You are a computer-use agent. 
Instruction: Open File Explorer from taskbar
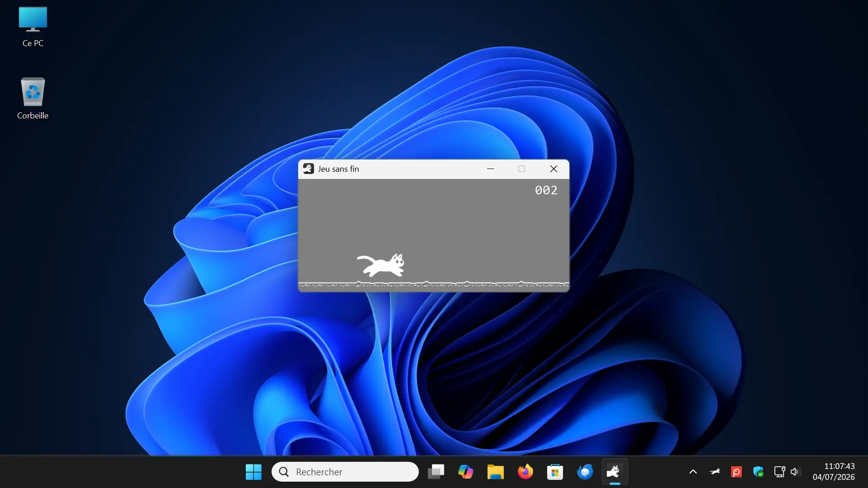coord(495,472)
